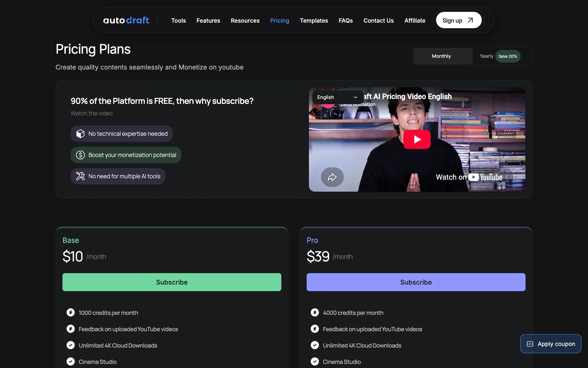588x368 pixels.
Task: Open the Resources menu
Action: tap(245, 20)
